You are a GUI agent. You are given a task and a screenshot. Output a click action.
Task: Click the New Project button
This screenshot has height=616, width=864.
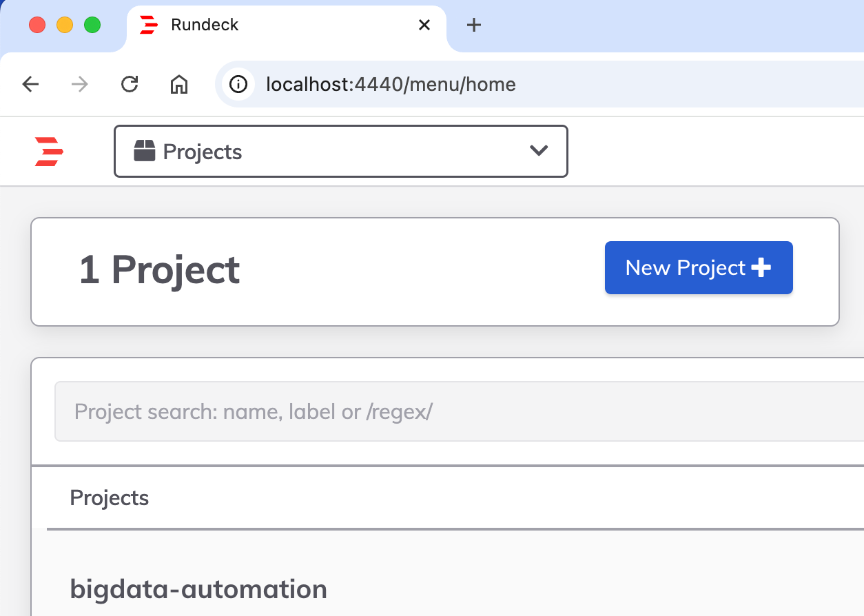[698, 267]
